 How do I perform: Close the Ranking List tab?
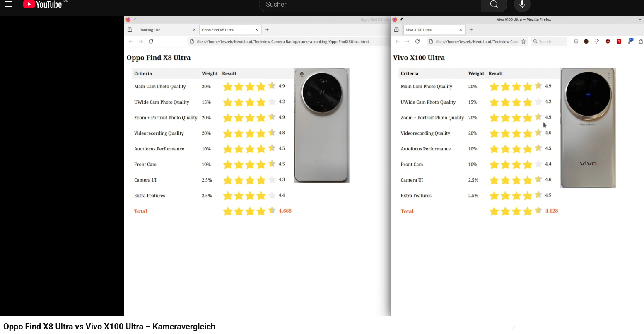click(194, 30)
